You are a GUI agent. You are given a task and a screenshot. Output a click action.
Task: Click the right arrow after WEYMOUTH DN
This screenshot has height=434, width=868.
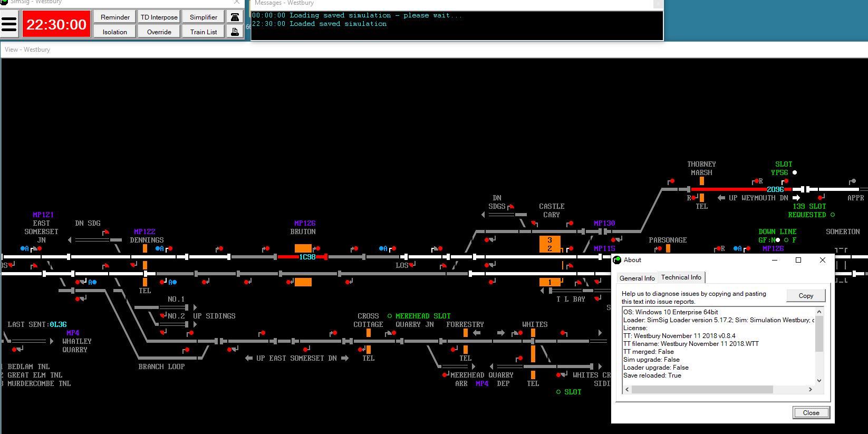[x=796, y=198]
